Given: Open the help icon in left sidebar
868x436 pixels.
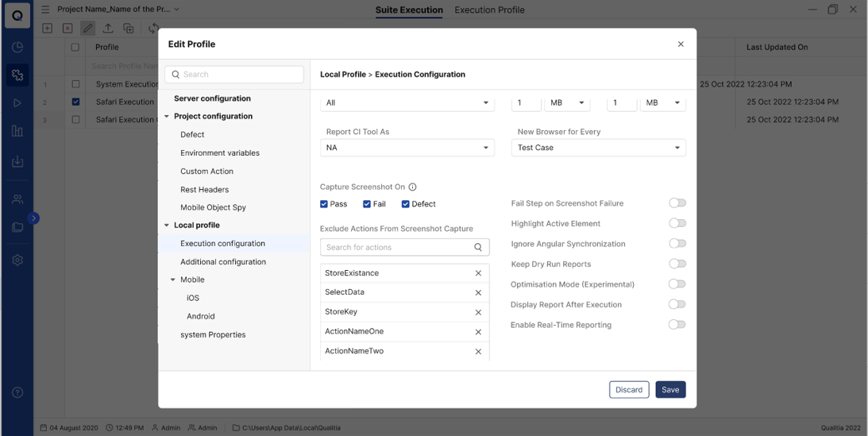Looking at the screenshot, I should pos(17,392).
